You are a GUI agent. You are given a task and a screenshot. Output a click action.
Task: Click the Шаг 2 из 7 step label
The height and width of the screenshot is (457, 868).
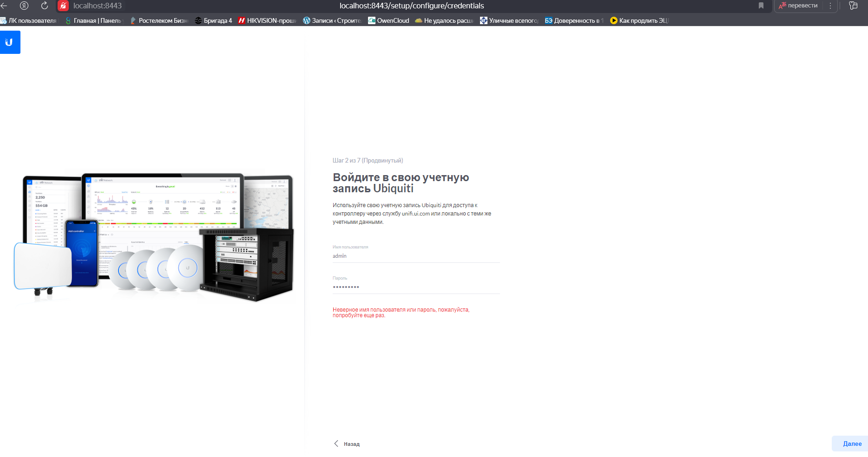pos(368,160)
